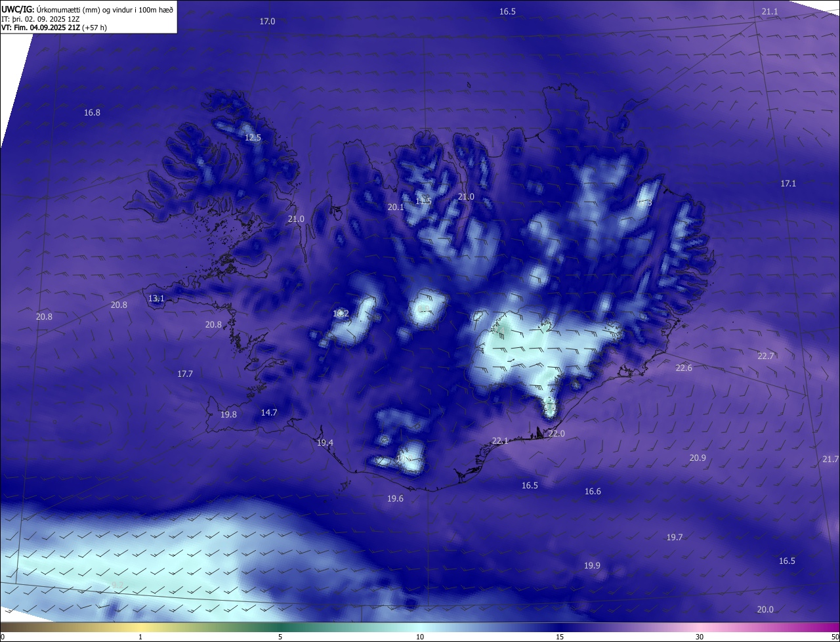Viewport: 840px width, 642px height.
Task: Click the valid time line "VT: Fim. 04.09.2025 21Z (+57 h)"
Action: (x=54, y=28)
